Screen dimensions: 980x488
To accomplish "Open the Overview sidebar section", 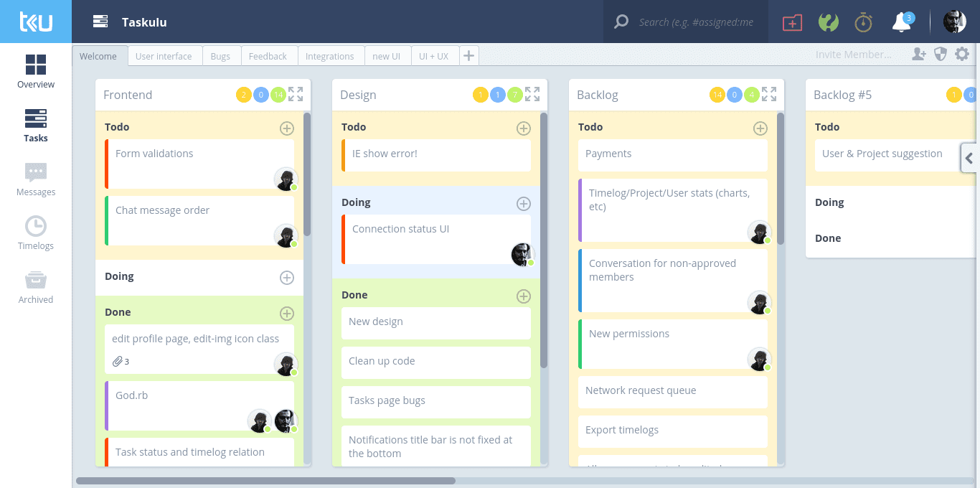I will [36, 72].
